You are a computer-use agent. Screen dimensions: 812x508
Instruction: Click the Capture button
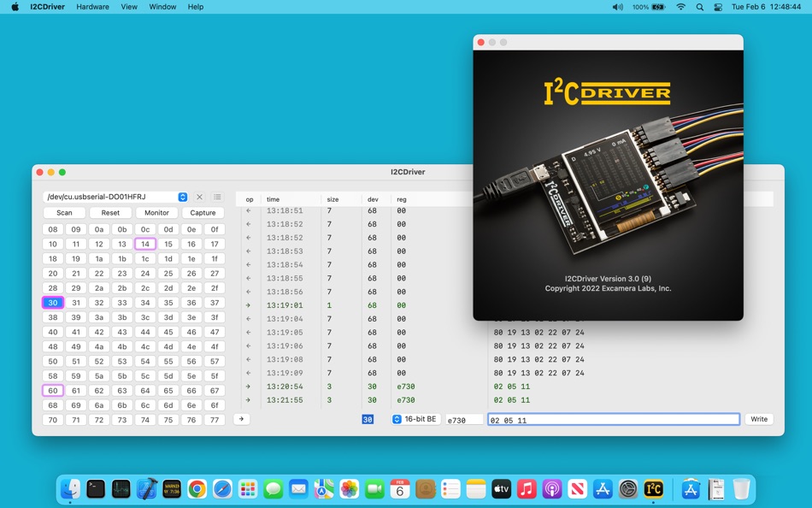click(x=203, y=213)
